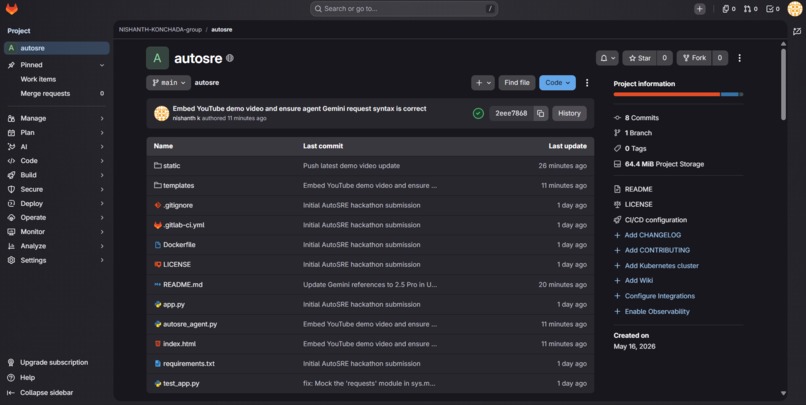Click the .gitlab-ci.yml file icon

158,225
